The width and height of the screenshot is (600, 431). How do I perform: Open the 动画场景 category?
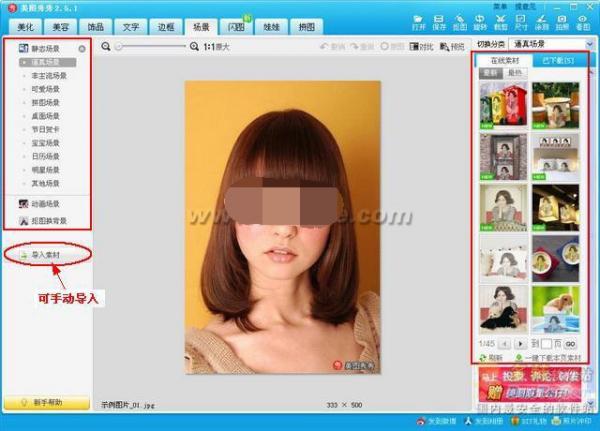click(x=42, y=204)
